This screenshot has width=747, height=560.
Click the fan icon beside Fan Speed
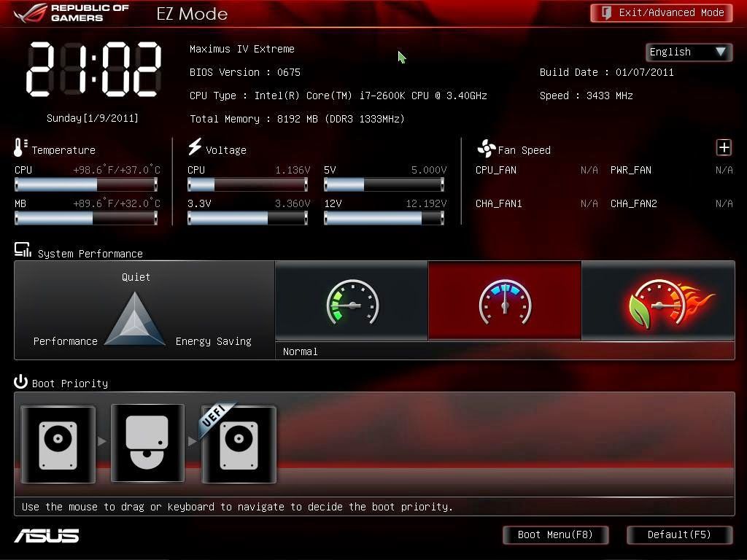click(486, 149)
